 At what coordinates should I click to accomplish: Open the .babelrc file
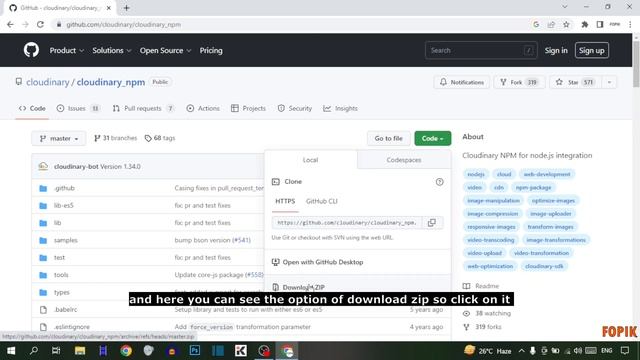tap(65, 309)
